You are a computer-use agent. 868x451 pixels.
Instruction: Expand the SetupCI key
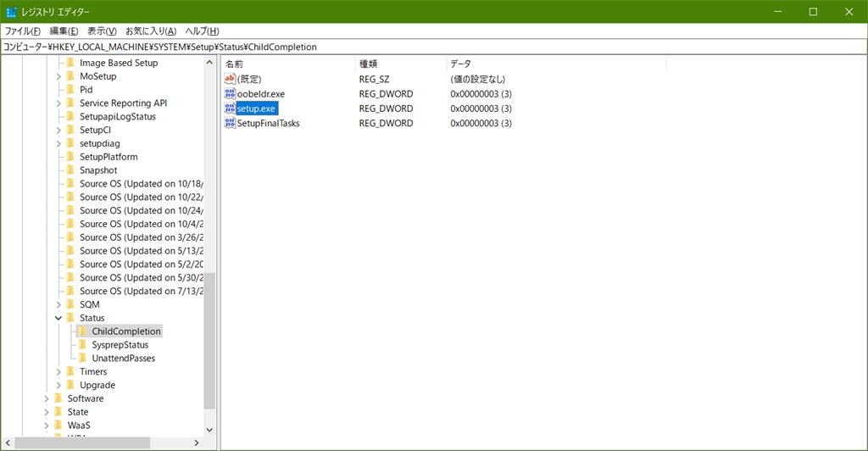[58, 130]
